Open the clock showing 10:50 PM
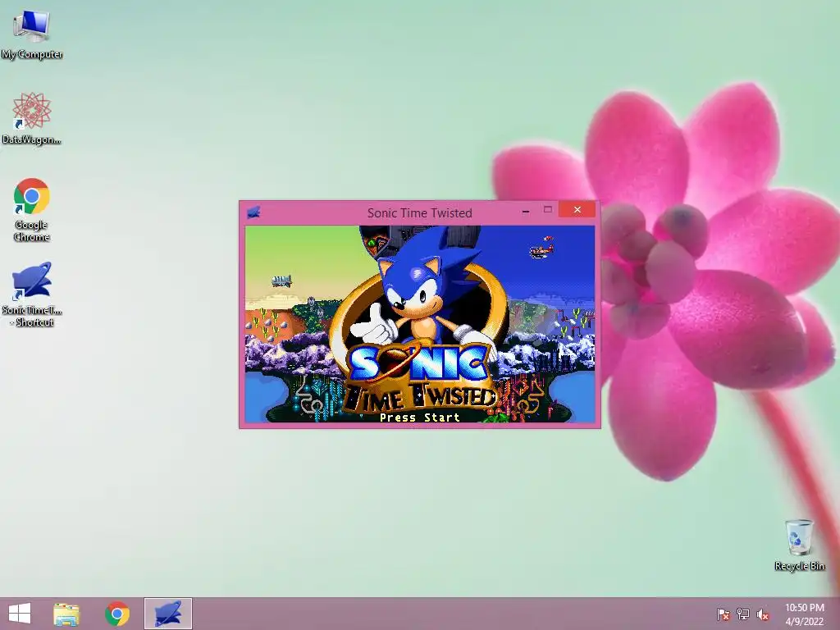This screenshot has height=630, width=840. [804, 614]
